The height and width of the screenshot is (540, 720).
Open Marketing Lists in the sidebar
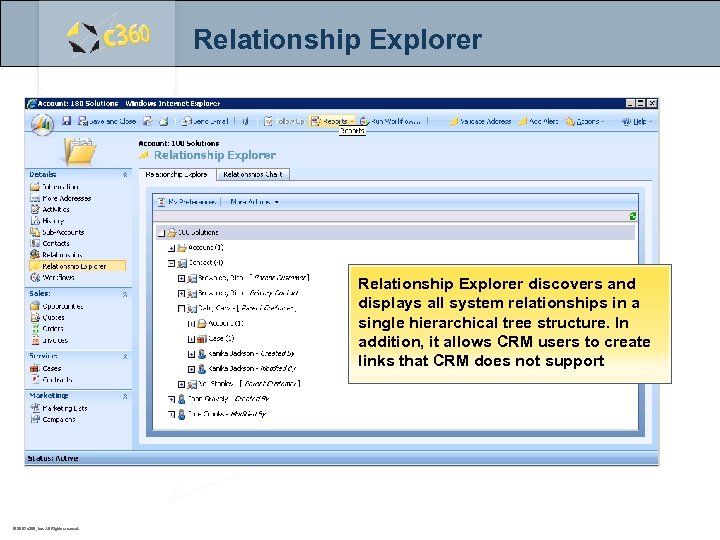point(59,408)
